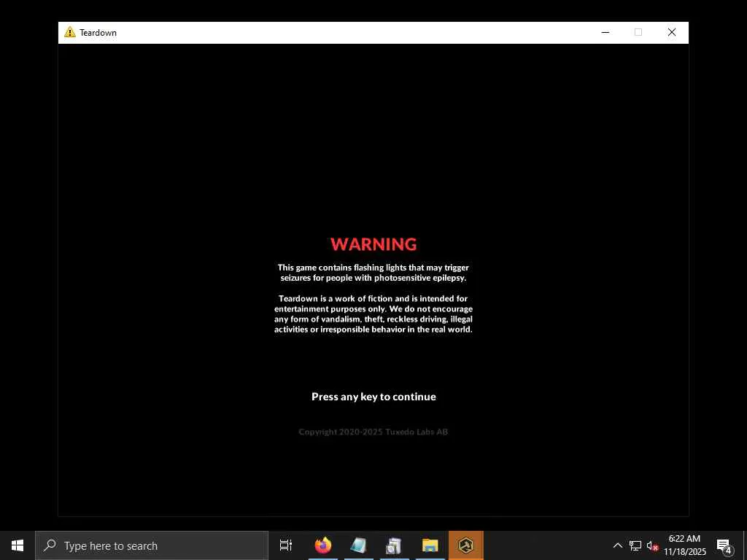747x560 pixels.
Task: Close the Teardown window
Action: [672, 32]
